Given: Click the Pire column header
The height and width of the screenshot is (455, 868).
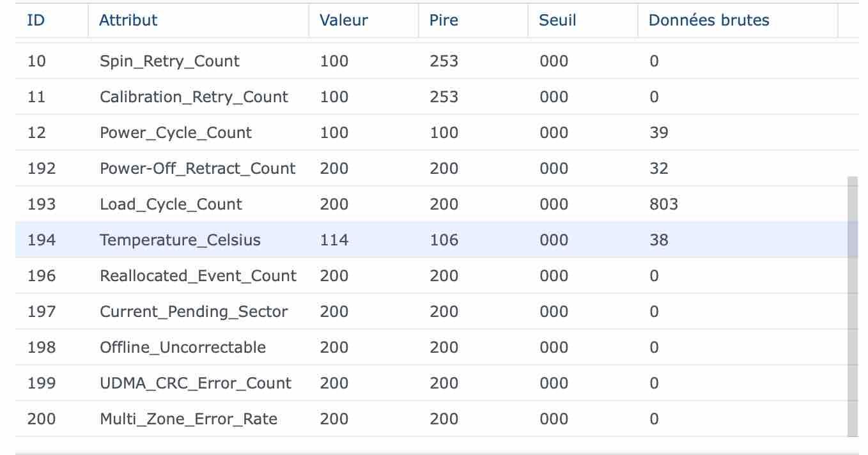Looking at the screenshot, I should coord(474,20).
